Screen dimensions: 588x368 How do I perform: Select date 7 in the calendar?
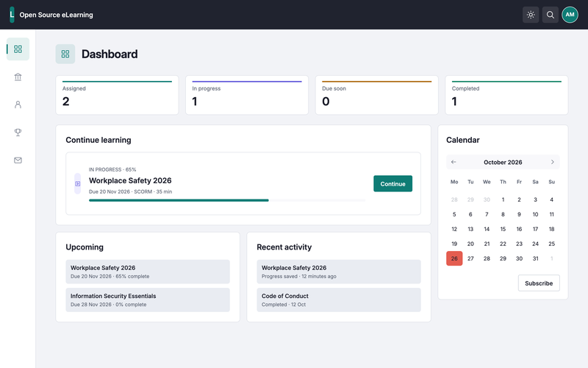coord(487,214)
